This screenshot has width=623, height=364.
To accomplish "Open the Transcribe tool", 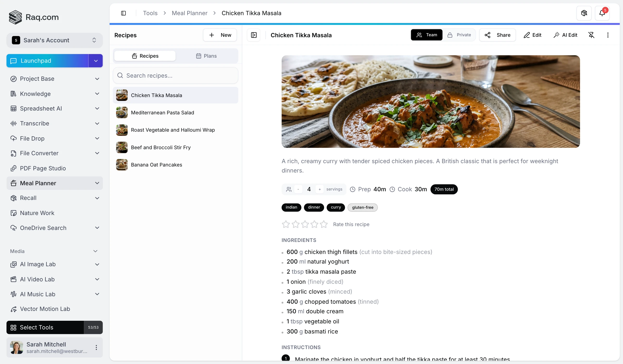I will (35, 123).
